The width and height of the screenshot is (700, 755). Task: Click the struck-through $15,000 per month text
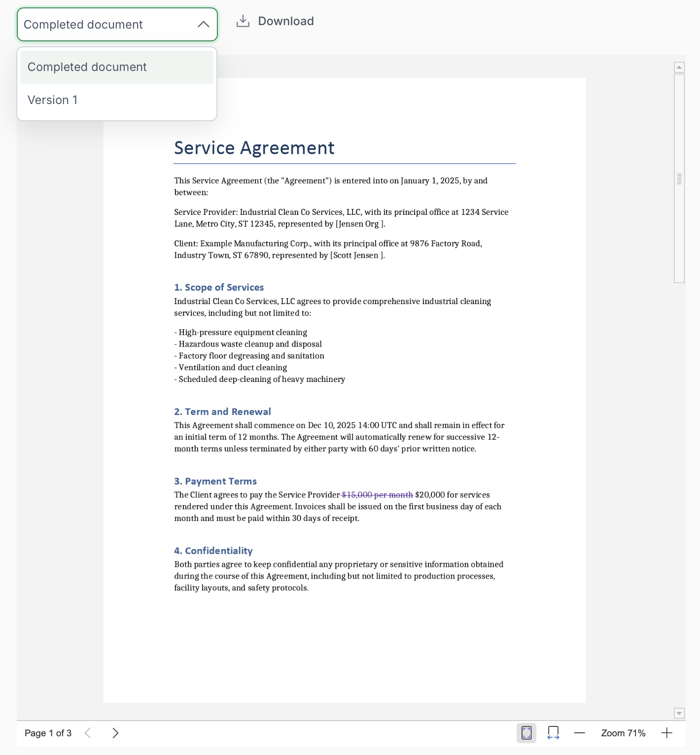tap(377, 495)
